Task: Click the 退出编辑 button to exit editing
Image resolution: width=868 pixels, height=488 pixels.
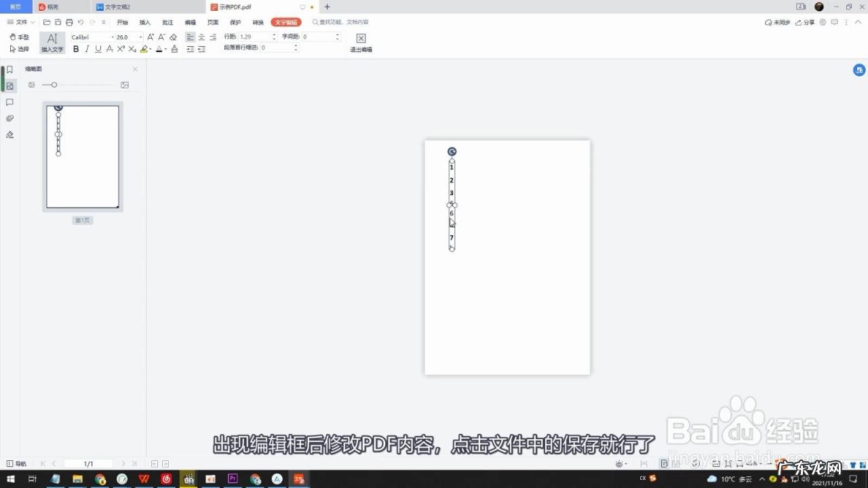Action: coord(360,42)
